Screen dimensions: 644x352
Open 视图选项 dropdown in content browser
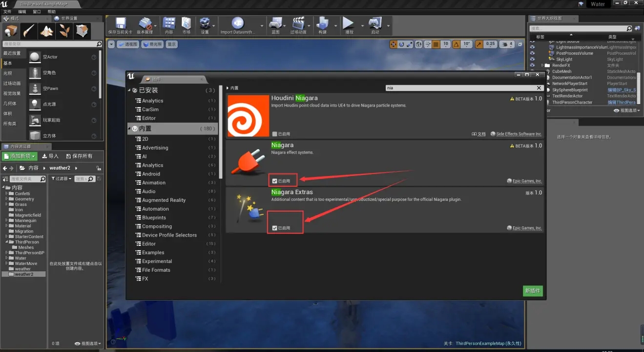[x=87, y=344]
